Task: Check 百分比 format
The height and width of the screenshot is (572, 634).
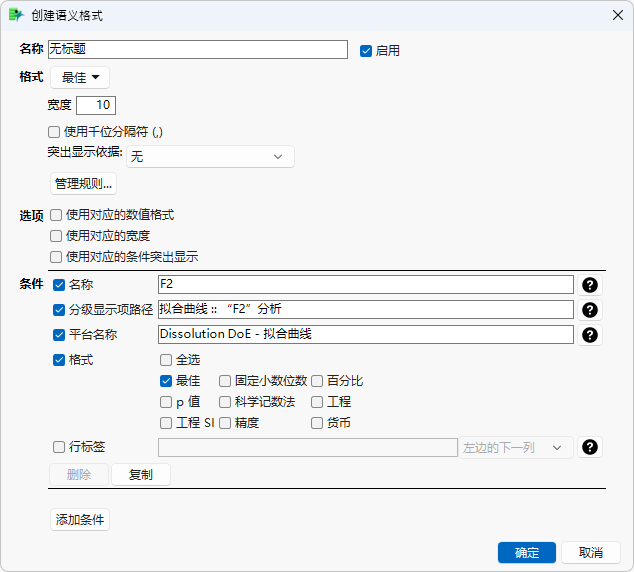Action: coord(317,381)
